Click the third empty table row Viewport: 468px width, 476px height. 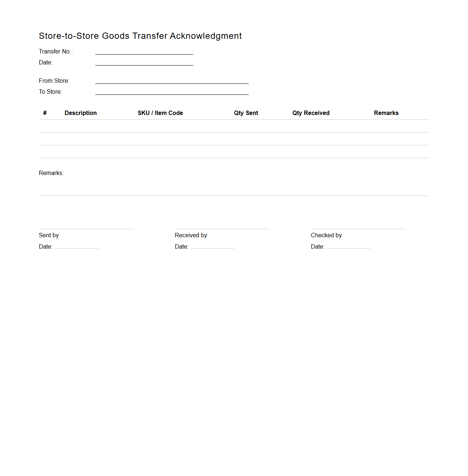(x=234, y=151)
